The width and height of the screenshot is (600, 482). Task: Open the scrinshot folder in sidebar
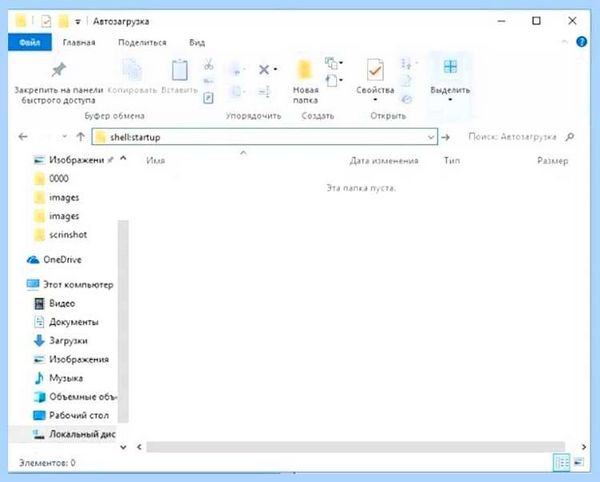coord(60,234)
